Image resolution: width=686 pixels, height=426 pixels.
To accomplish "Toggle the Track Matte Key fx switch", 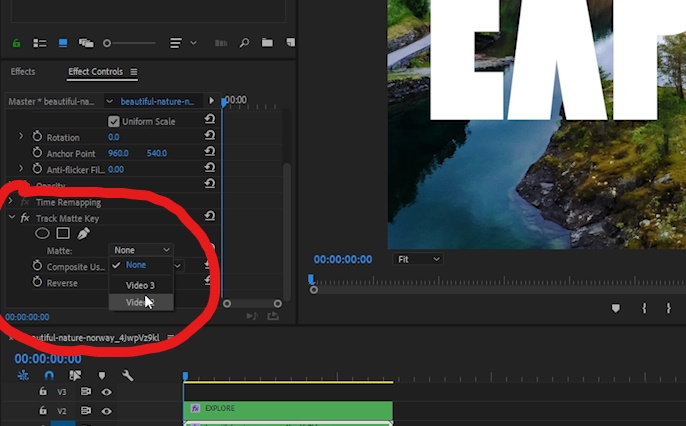I will [x=25, y=218].
